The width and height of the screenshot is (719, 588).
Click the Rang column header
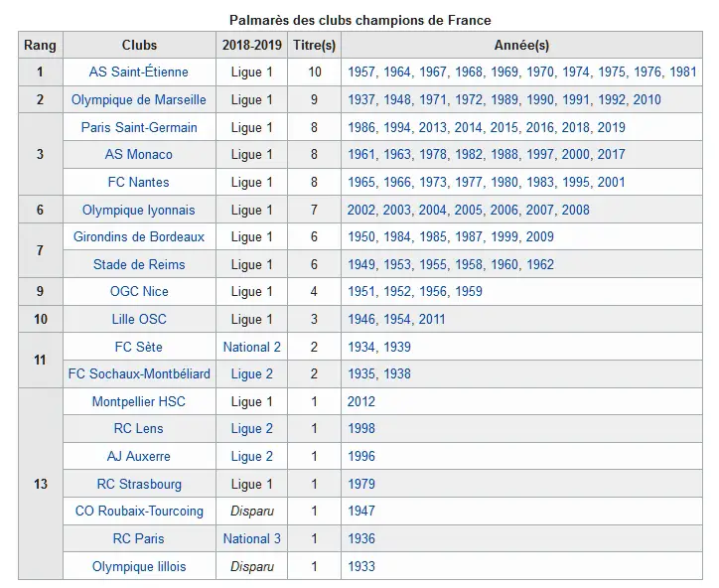pyautogui.click(x=41, y=45)
